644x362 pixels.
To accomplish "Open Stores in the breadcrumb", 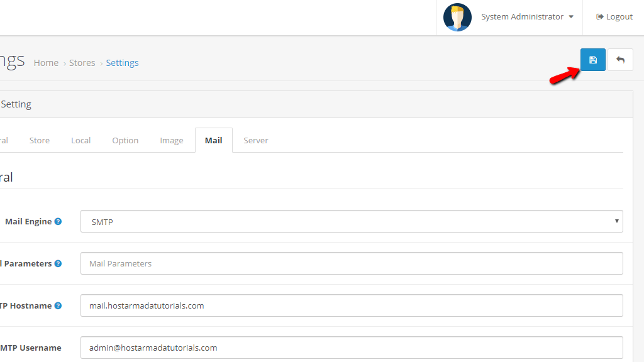I will 82,63.
